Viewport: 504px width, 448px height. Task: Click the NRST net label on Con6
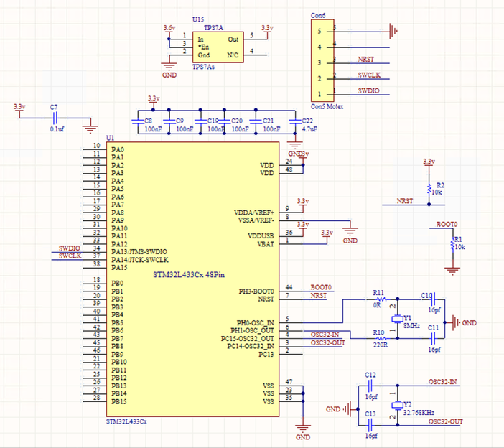365,59
